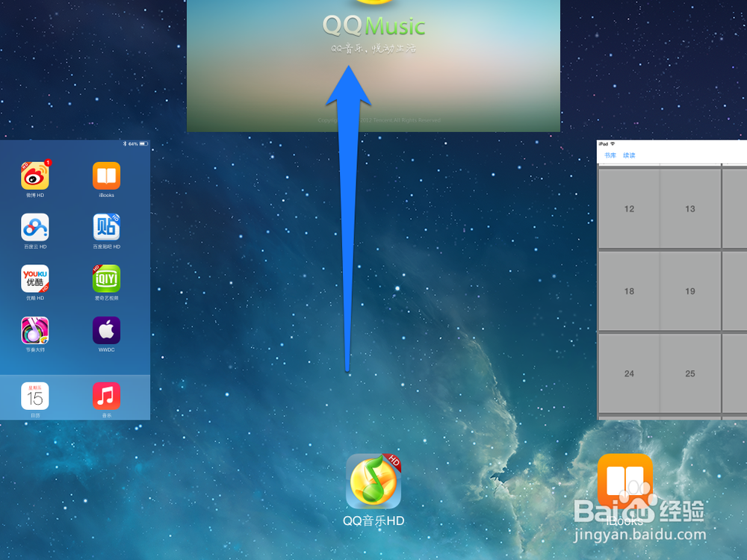Tap the 64% battery percentage text

[133, 144]
